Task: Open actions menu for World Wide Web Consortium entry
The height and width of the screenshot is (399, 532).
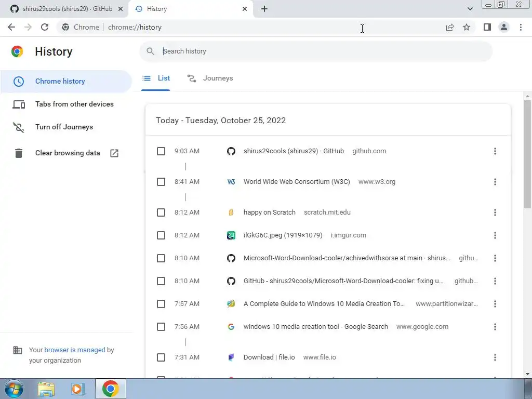Action: tap(495, 182)
